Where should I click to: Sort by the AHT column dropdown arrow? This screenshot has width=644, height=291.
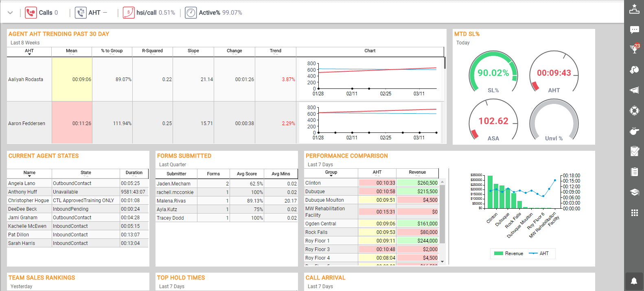tap(29, 54)
